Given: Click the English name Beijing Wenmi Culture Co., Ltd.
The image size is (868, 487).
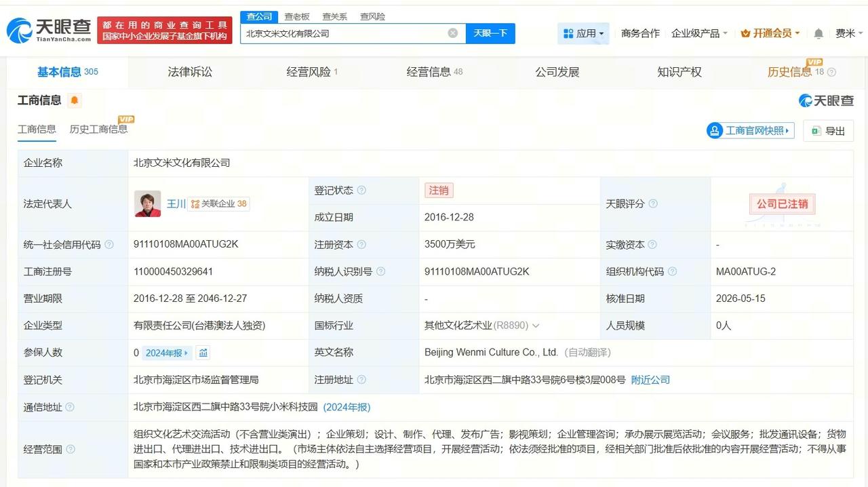Looking at the screenshot, I should (492, 353).
